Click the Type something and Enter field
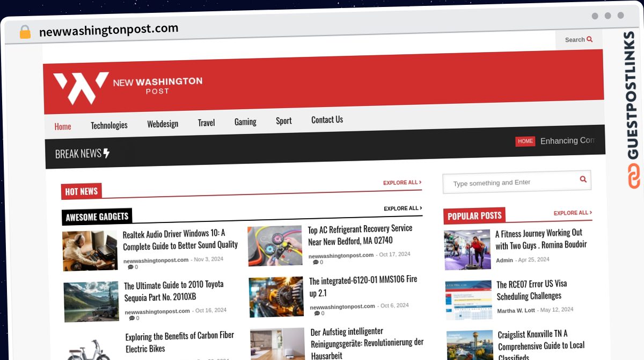 (517, 182)
